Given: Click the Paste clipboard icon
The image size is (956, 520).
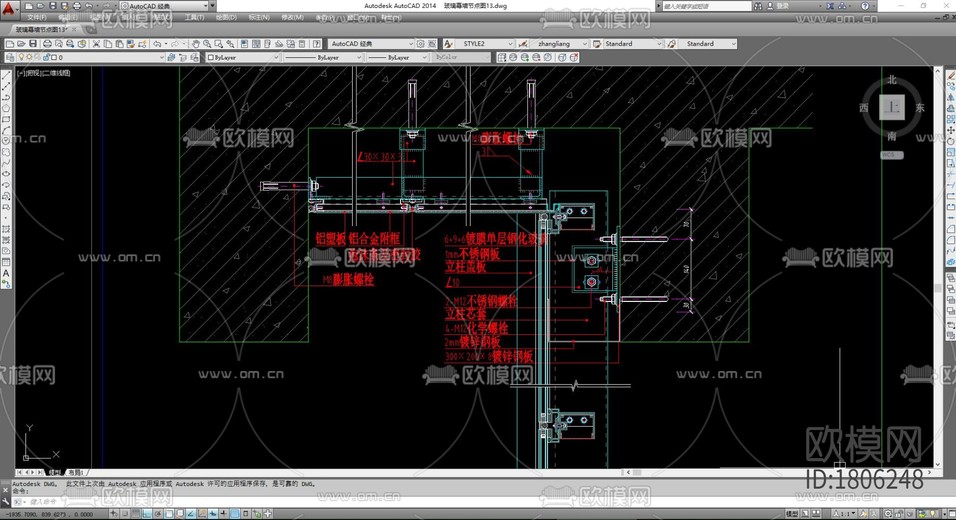Looking at the screenshot, I should click(x=120, y=44).
